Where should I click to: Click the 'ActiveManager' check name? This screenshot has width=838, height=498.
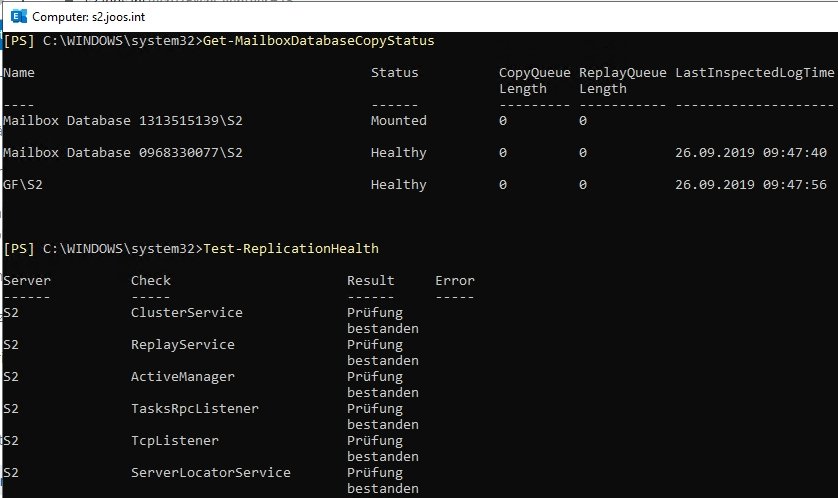tap(182, 377)
